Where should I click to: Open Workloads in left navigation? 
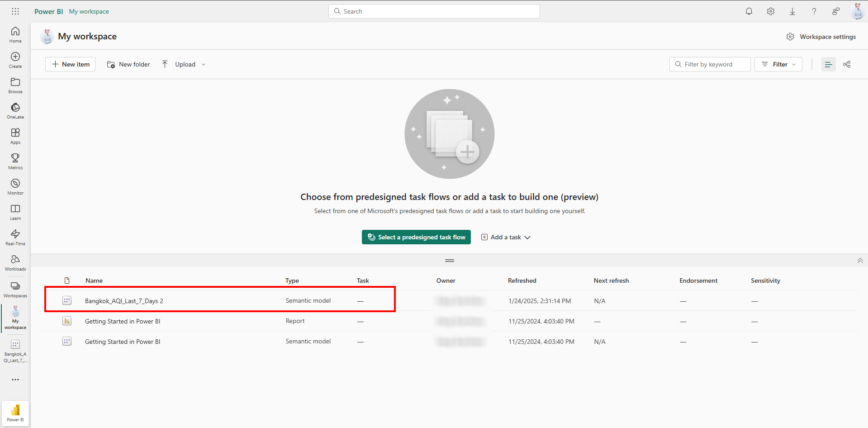[15, 262]
